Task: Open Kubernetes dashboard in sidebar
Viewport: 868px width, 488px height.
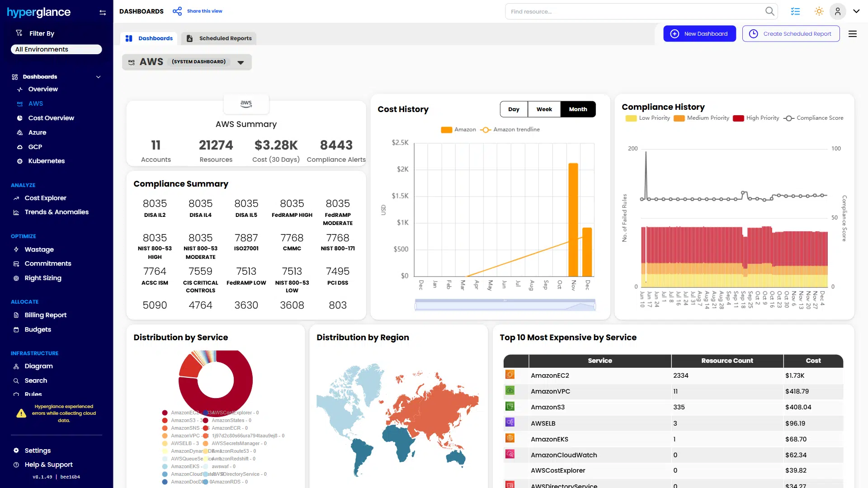Action: tap(46, 161)
